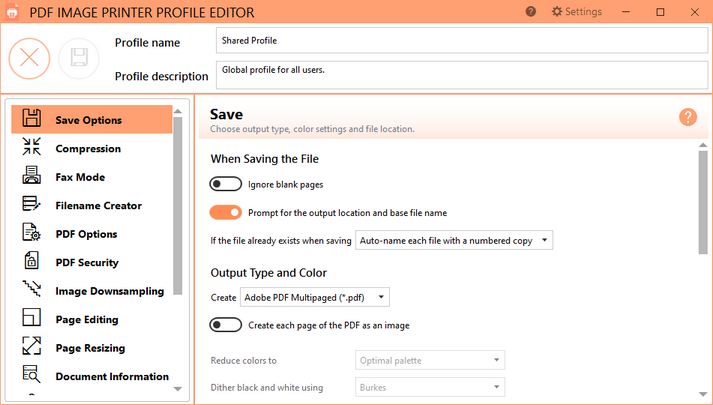
Task: Click the main panel scrollbar thumb
Action: pos(703,202)
